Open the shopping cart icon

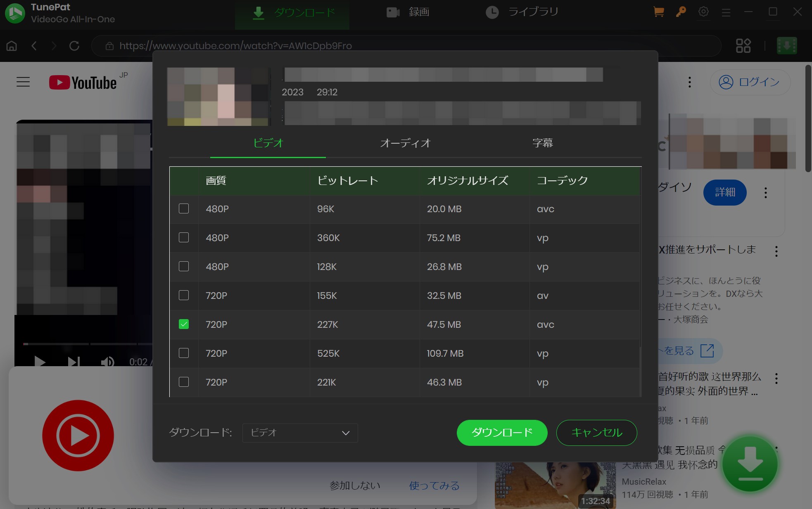pyautogui.click(x=659, y=12)
